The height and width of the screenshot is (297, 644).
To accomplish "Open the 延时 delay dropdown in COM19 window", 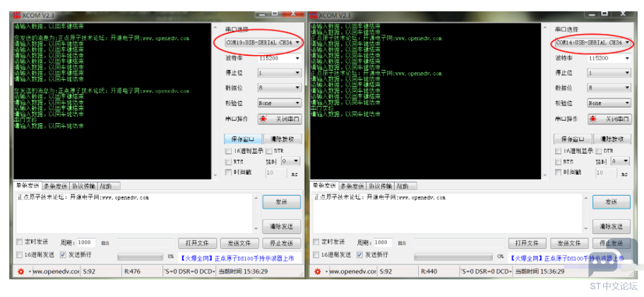I will pyautogui.click(x=290, y=161).
